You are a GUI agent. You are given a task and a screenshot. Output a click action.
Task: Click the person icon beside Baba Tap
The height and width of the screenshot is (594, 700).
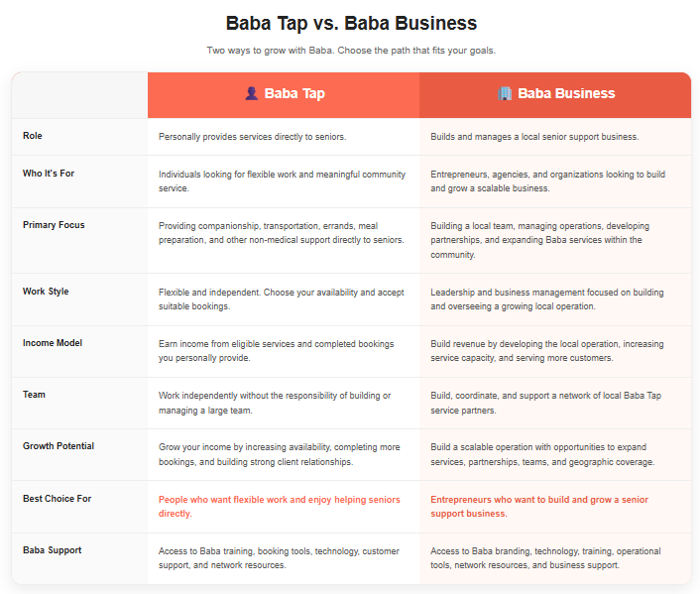(251, 93)
